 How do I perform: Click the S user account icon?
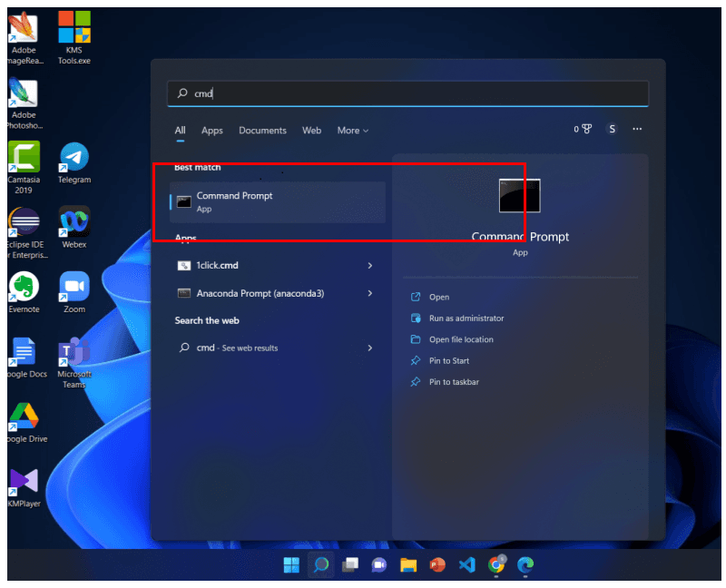(x=612, y=130)
